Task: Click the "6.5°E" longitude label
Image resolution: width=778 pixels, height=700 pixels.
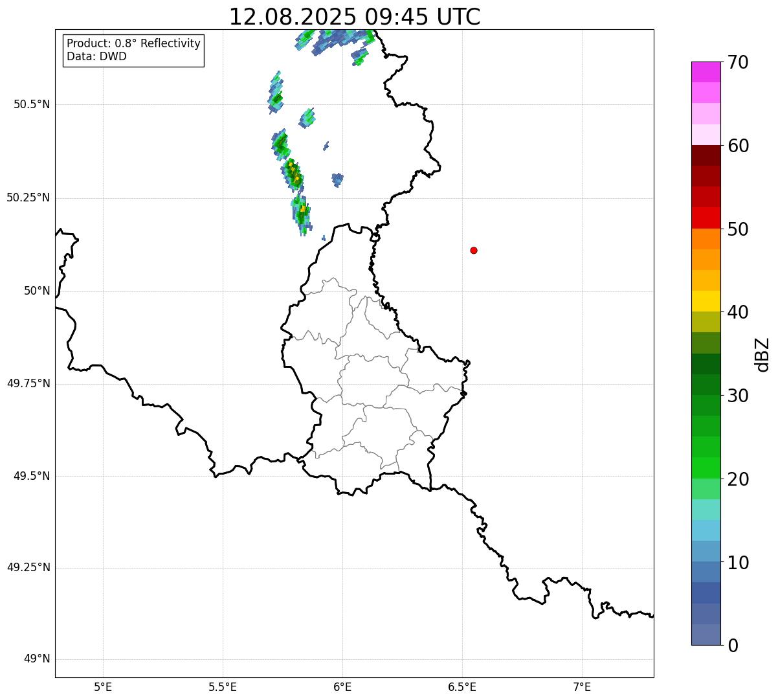Action: tap(462, 687)
